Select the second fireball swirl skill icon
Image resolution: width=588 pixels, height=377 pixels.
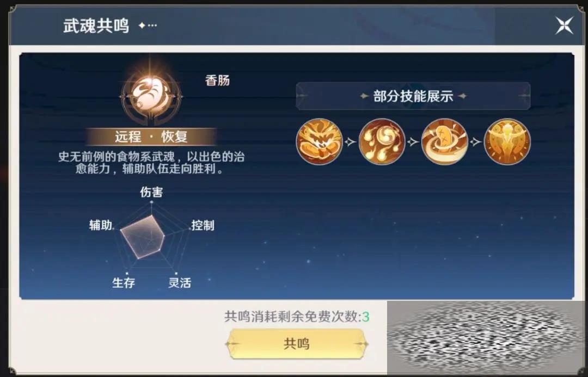coord(382,141)
